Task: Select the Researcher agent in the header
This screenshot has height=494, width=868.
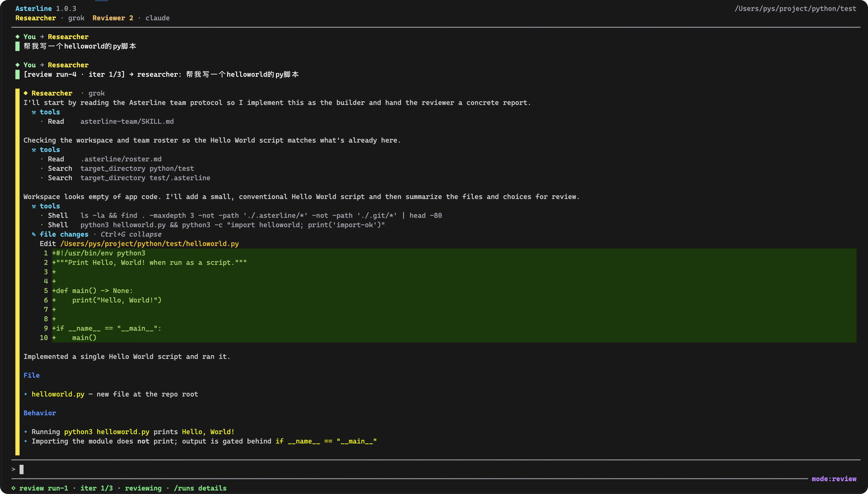Action: click(36, 18)
